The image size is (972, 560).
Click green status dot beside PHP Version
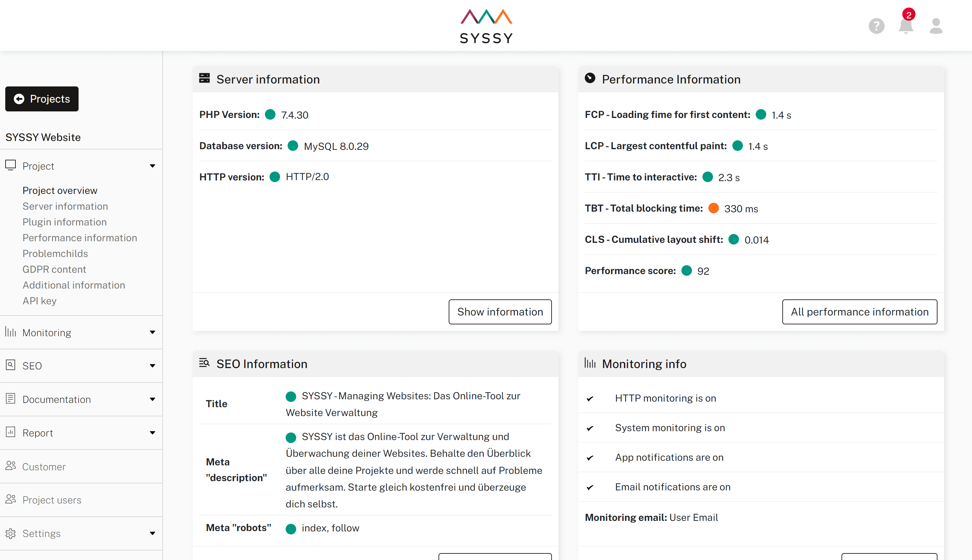pyautogui.click(x=271, y=115)
